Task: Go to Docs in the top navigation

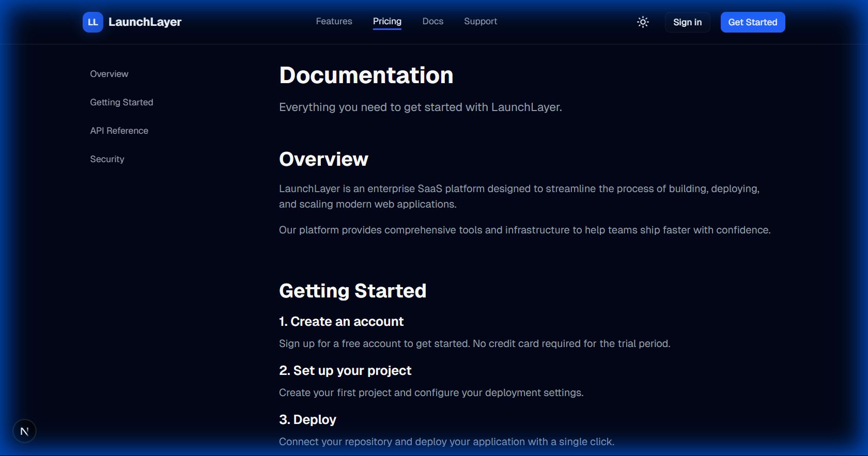Action: 432,21
